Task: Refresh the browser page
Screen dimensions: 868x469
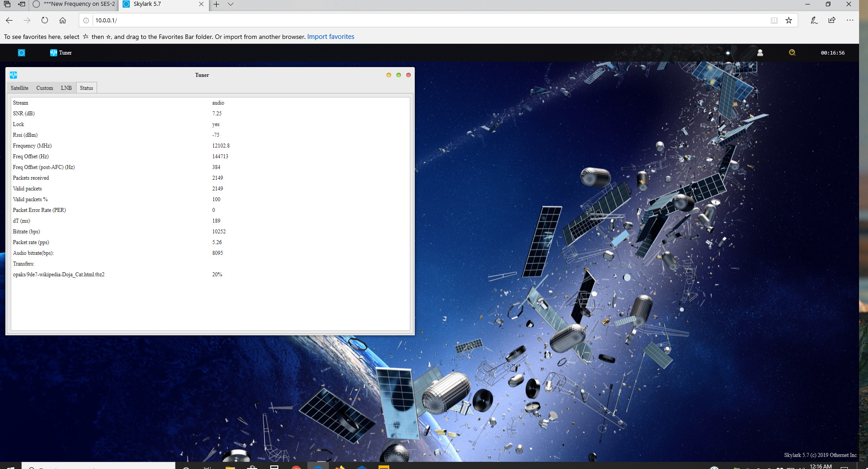Action: point(45,20)
